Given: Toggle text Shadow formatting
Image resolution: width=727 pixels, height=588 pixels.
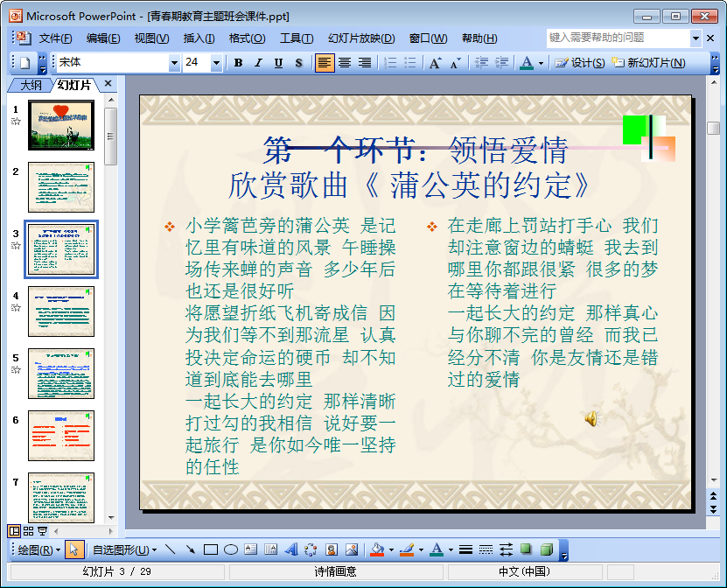Looking at the screenshot, I should point(298,63).
